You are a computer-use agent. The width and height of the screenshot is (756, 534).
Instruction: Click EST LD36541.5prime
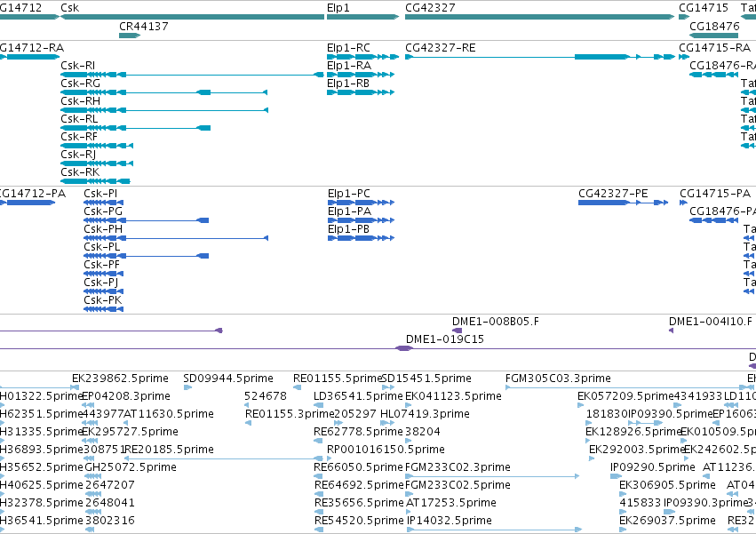point(358,396)
